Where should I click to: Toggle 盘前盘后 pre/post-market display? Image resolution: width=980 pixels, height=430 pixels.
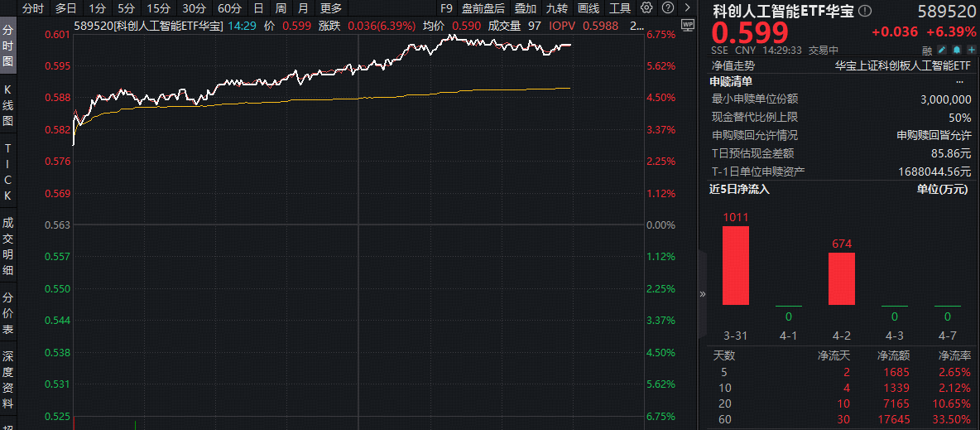(483, 8)
